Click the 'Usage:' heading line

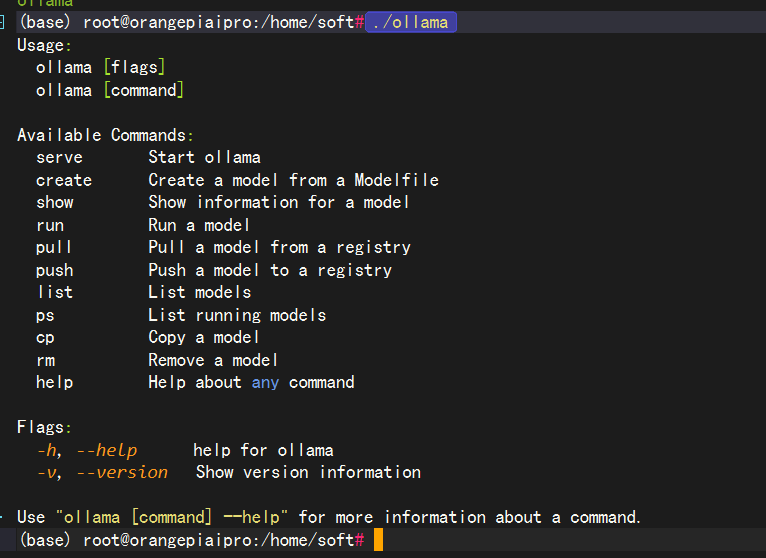coord(44,45)
